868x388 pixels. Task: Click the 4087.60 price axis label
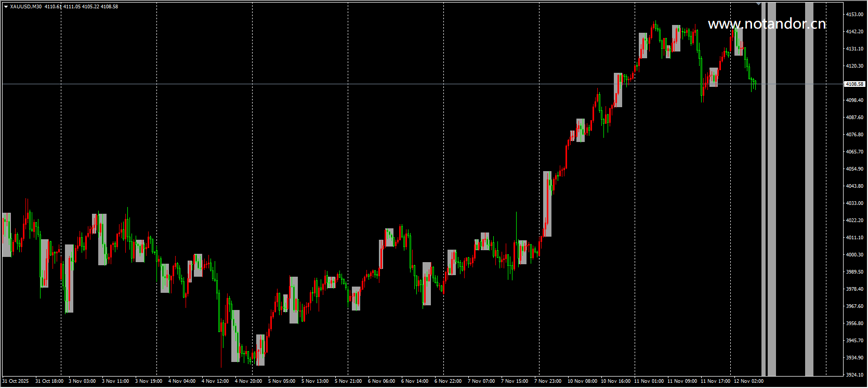tap(854, 118)
